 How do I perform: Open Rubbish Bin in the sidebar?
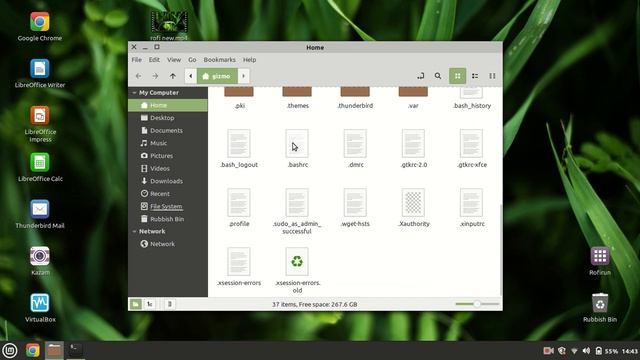click(168, 219)
